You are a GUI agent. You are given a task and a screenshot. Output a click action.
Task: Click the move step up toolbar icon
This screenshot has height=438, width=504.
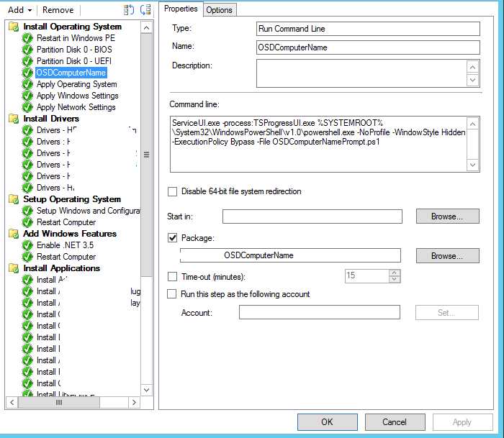(x=129, y=10)
